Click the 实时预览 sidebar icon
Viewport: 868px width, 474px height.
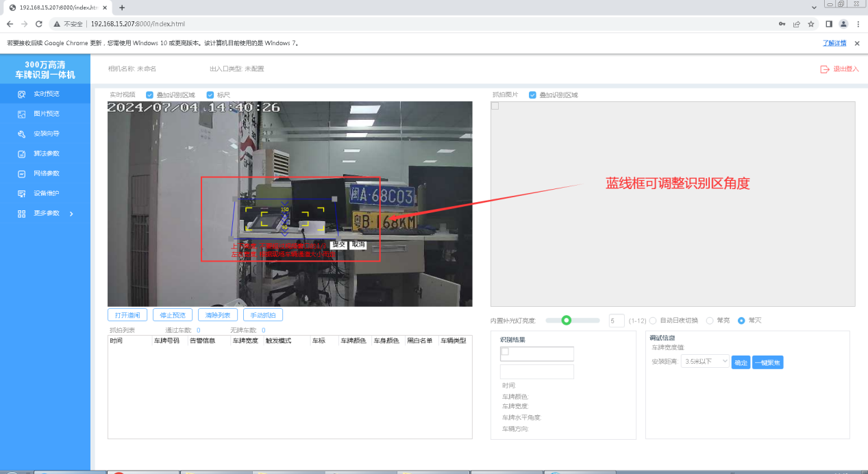[21, 94]
